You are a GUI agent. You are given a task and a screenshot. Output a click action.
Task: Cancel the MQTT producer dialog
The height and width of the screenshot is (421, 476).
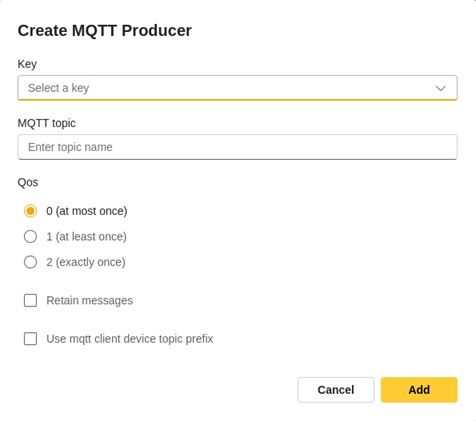(336, 390)
